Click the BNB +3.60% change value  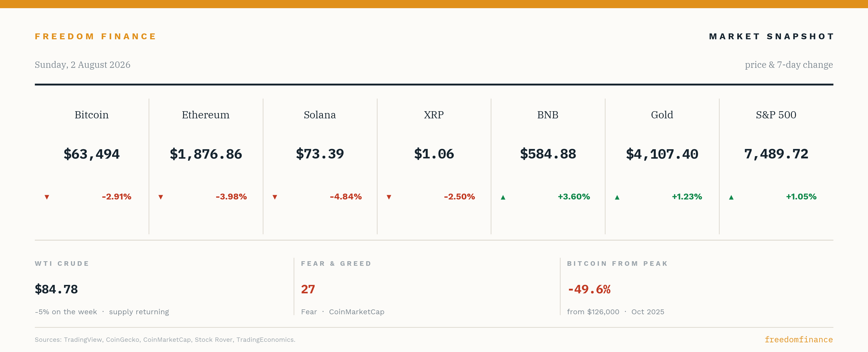tap(574, 196)
